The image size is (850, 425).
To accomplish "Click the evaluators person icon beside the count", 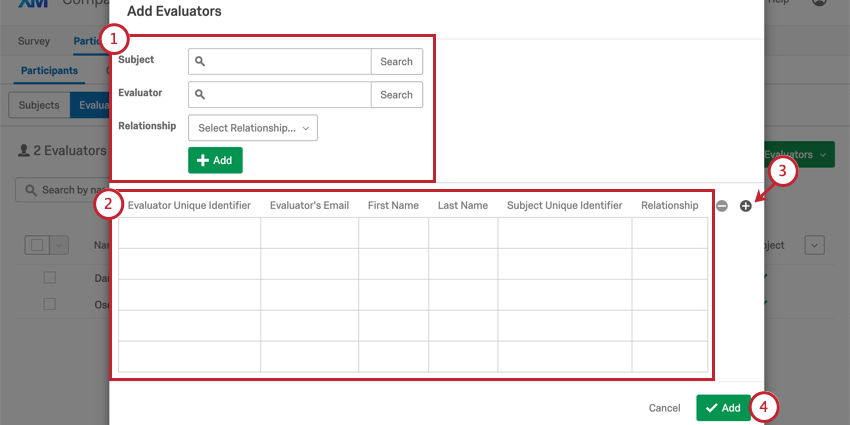I will [23, 151].
